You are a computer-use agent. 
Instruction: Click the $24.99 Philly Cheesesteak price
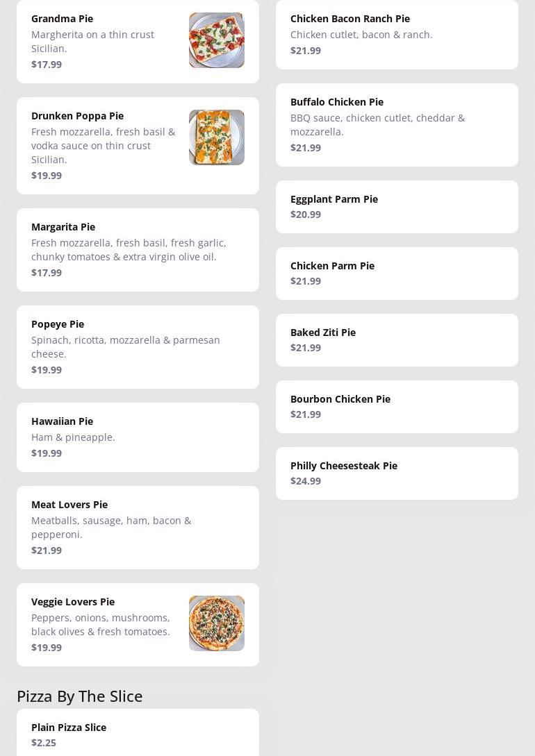[306, 481]
